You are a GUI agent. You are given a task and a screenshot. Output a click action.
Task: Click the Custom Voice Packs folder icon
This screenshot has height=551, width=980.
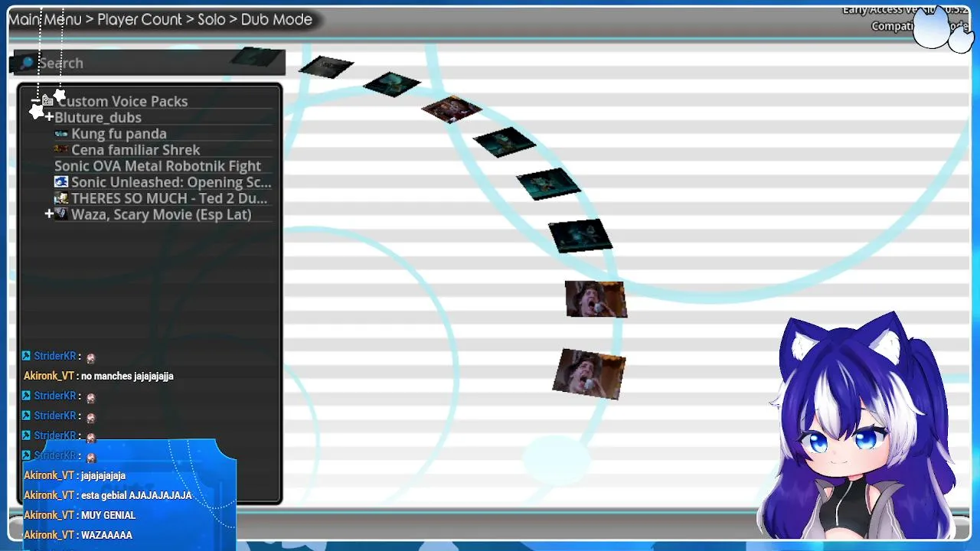(x=47, y=101)
